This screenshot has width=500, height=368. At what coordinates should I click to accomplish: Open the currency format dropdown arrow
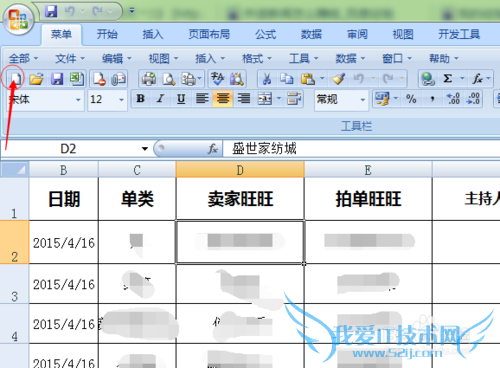[396, 98]
